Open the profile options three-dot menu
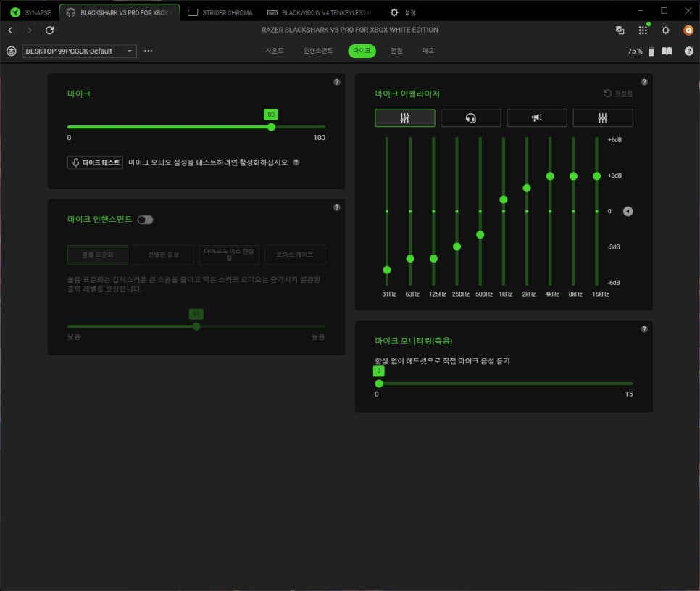 (149, 51)
